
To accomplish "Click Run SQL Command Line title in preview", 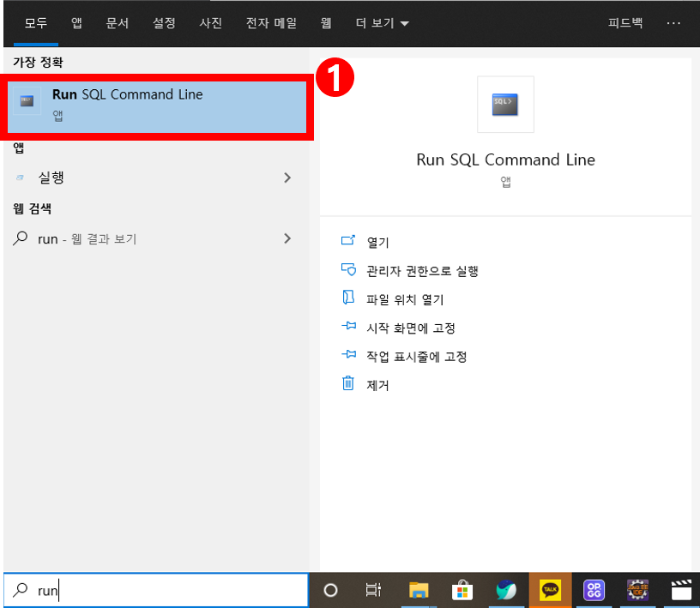I will 505,160.
